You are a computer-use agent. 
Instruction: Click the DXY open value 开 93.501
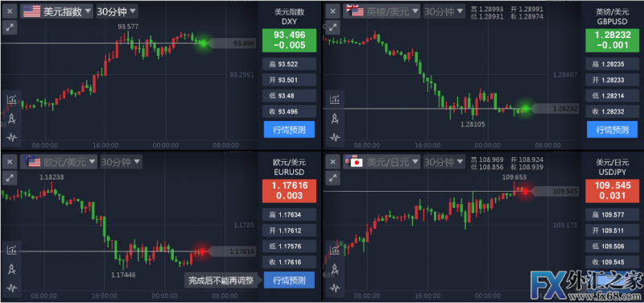[x=289, y=80]
